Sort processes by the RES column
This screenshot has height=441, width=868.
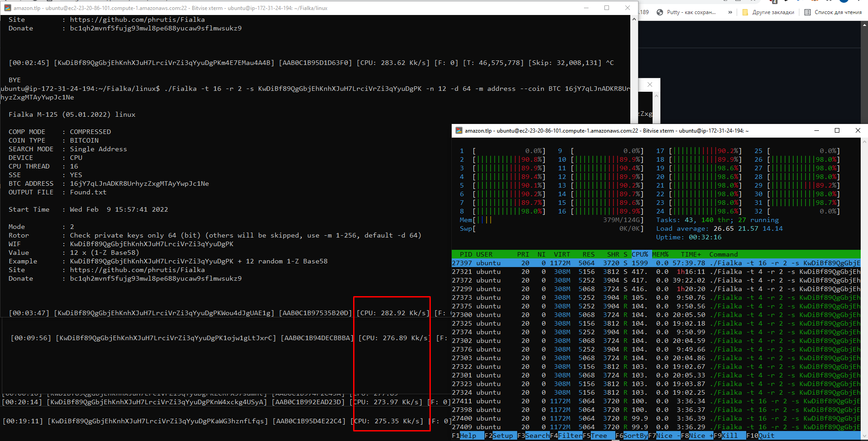pyautogui.click(x=589, y=254)
